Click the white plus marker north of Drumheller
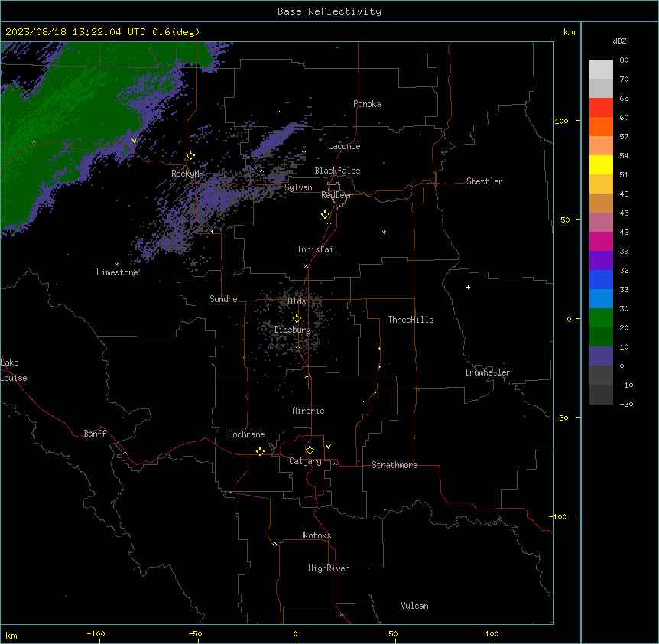The image size is (659, 644). (x=468, y=287)
